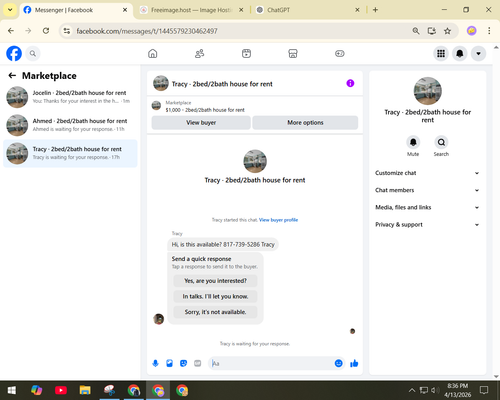Record a voice clip with microphone icon
500x400 pixels.
coord(155,363)
